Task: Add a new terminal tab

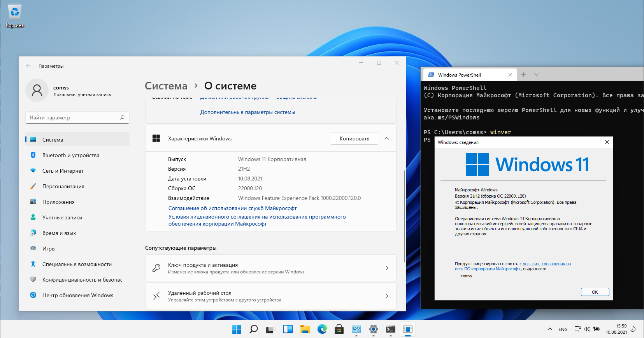Action: pos(523,75)
